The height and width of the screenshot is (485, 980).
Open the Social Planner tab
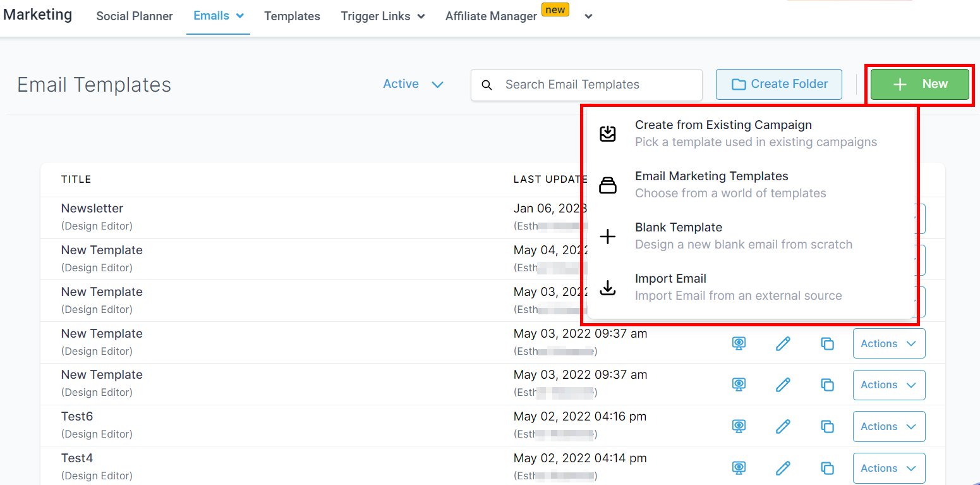134,16
